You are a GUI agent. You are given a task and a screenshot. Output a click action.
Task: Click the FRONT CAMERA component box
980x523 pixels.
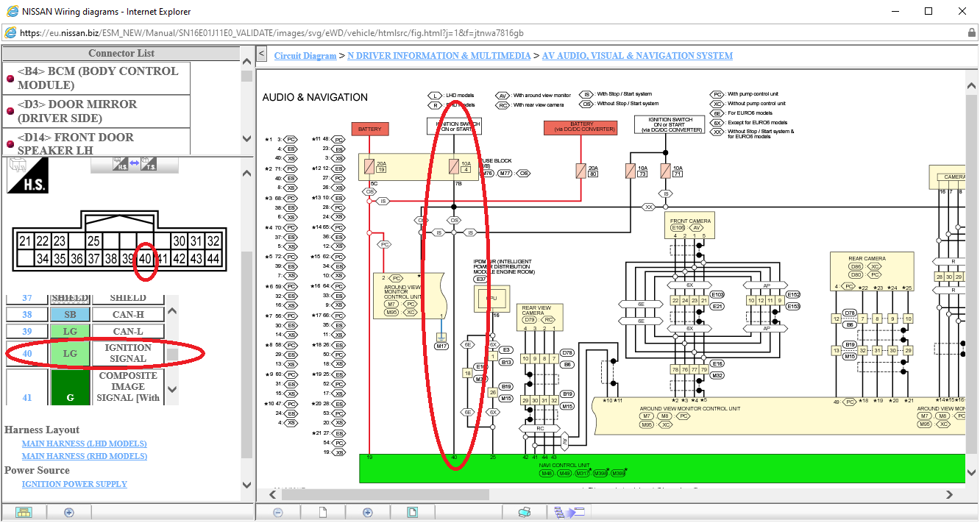coord(690,224)
